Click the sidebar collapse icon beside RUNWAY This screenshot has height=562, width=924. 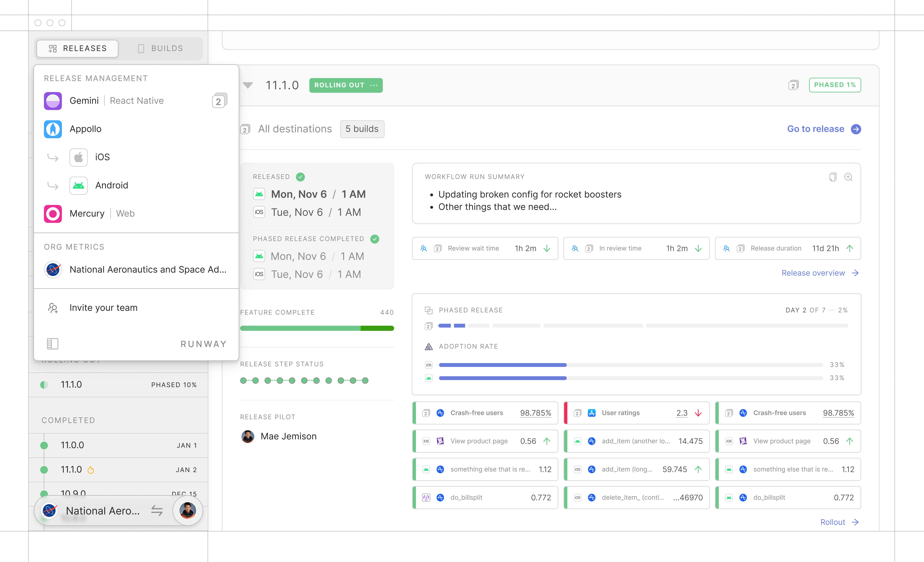52,344
